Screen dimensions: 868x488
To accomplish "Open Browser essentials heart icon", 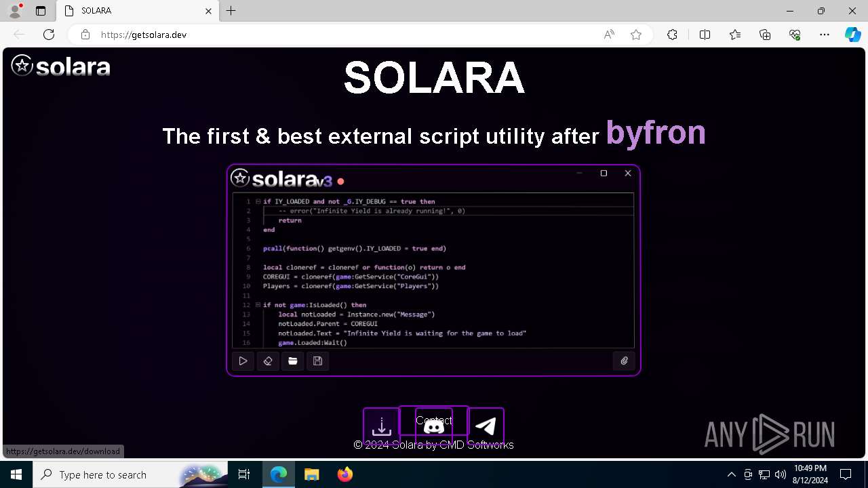I will 795,35.
